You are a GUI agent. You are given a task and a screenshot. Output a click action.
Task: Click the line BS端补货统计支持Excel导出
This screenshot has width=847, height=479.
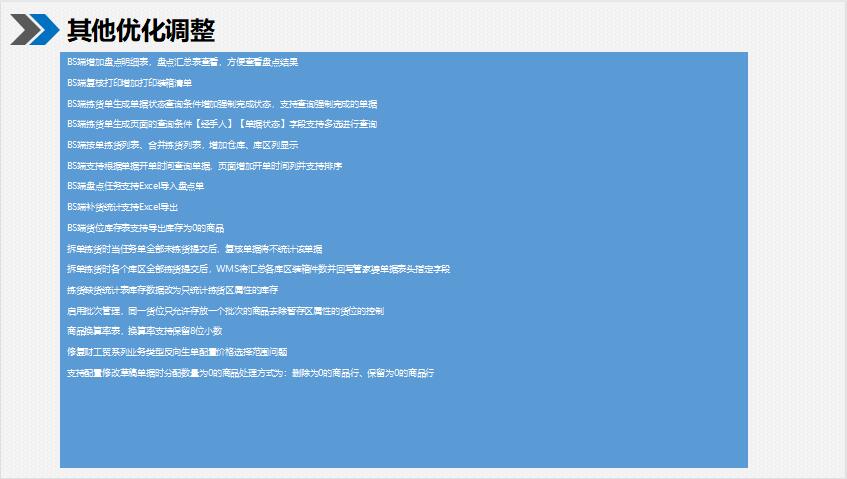(123, 207)
